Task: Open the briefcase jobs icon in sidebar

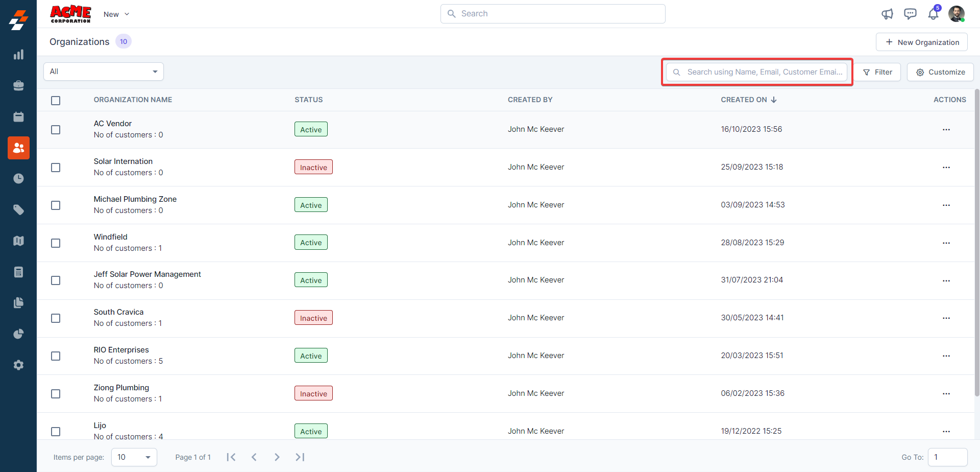Action: point(18,86)
